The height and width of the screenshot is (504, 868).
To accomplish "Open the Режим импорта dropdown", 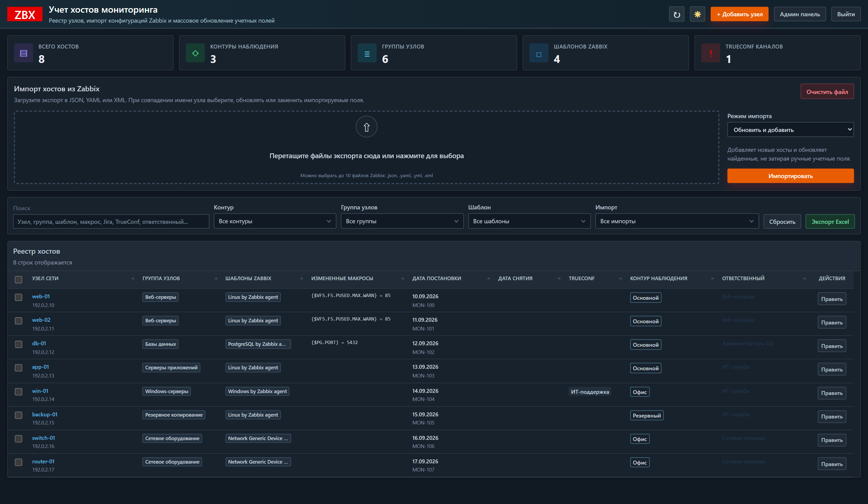I will 791,130.
